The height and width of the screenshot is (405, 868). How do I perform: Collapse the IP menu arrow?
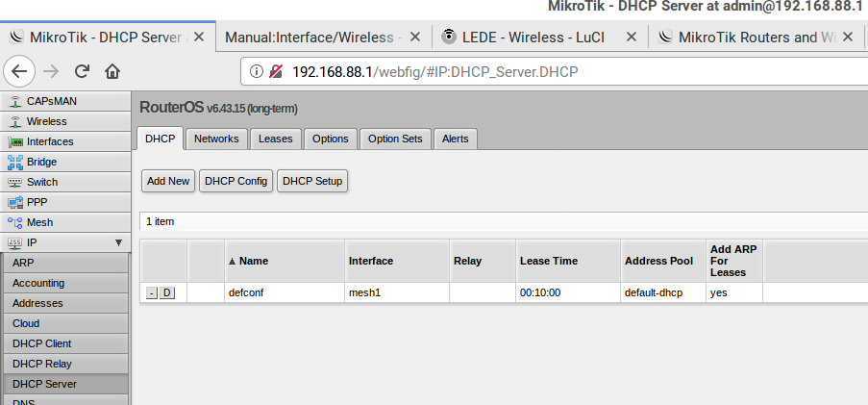[118, 242]
